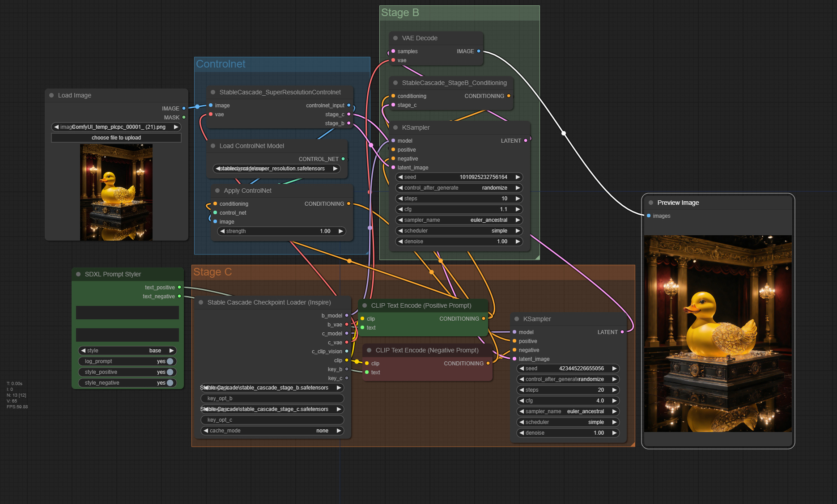The height and width of the screenshot is (504, 837).
Task: Increase ControlNet strength with right arrow
Action: point(341,231)
